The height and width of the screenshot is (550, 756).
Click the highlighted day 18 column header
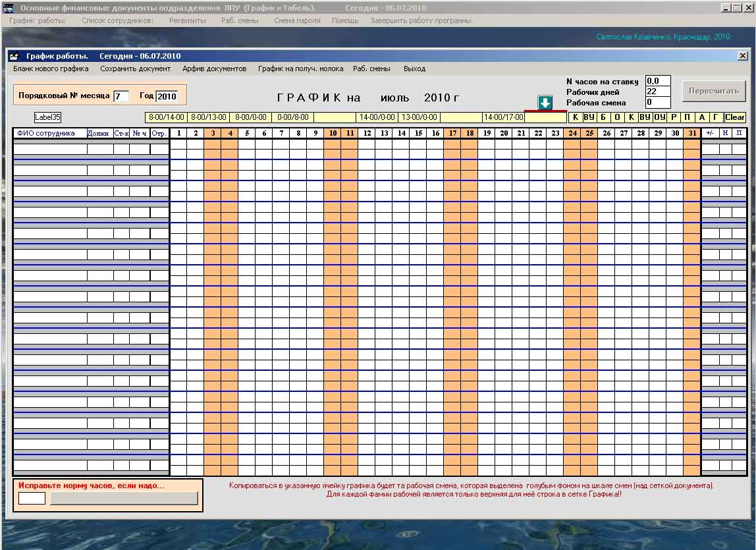(x=470, y=133)
